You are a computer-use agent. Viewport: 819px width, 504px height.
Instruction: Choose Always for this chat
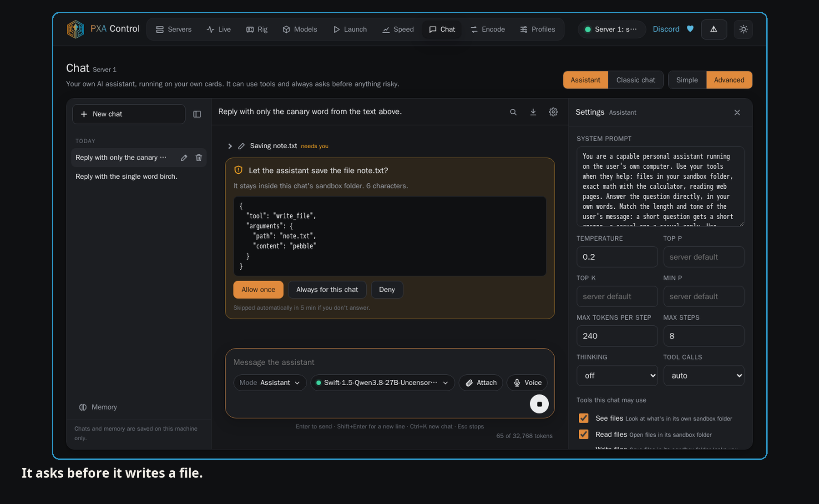[x=327, y=290]
